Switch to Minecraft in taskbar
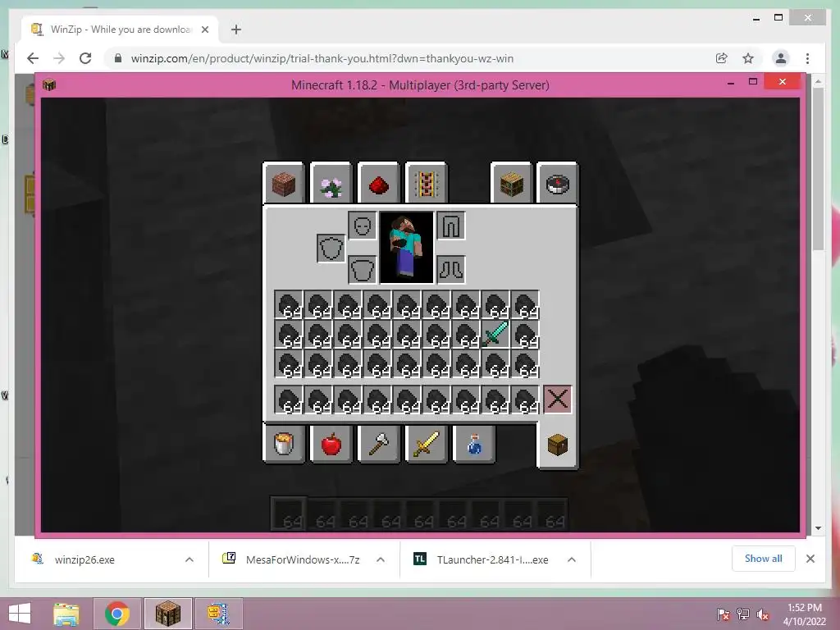 (x=167, y=614)
